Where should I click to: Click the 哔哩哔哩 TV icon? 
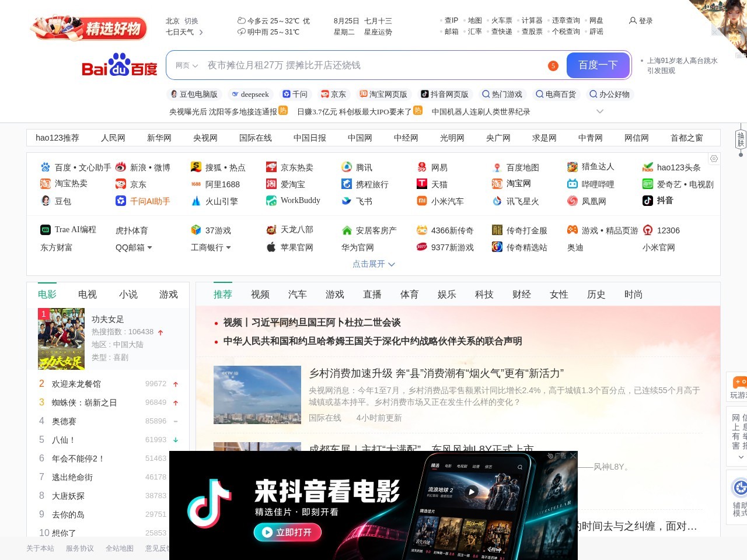tap(573, 184)
